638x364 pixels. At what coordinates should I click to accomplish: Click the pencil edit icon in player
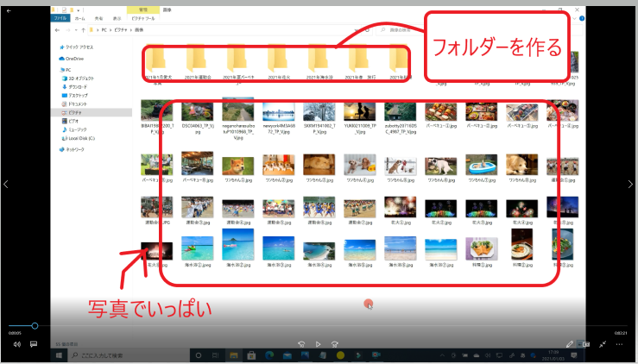570,343
